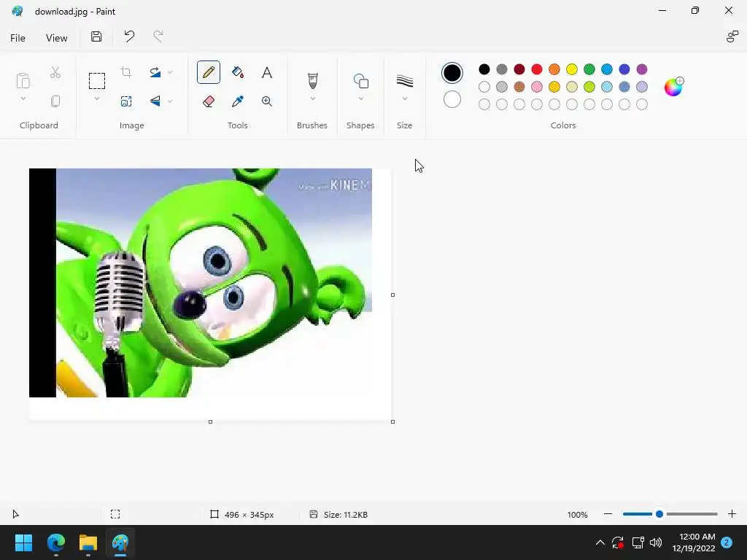Expand the Brushes dropdown chevron
This screenshot has width=747, height=560.
pyautogui.click(x=312, y=98)
